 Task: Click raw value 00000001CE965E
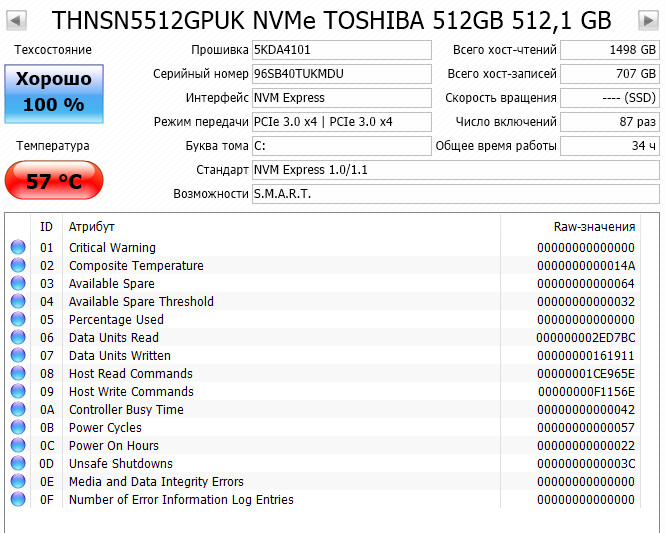point(586,374)
